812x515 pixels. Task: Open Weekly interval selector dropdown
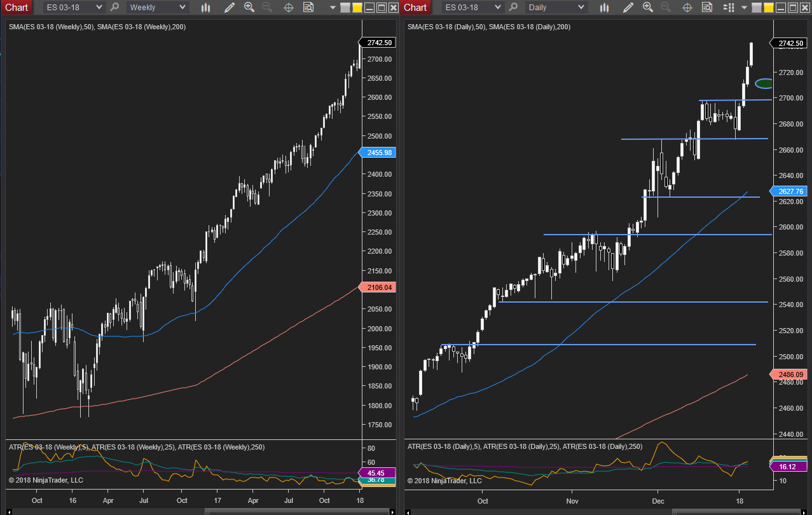[157, 7]
